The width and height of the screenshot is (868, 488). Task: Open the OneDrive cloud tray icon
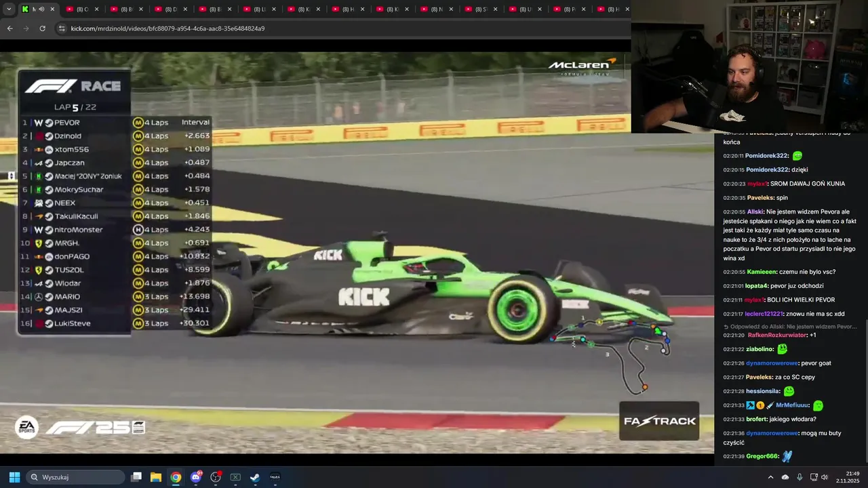click(785, 477)
